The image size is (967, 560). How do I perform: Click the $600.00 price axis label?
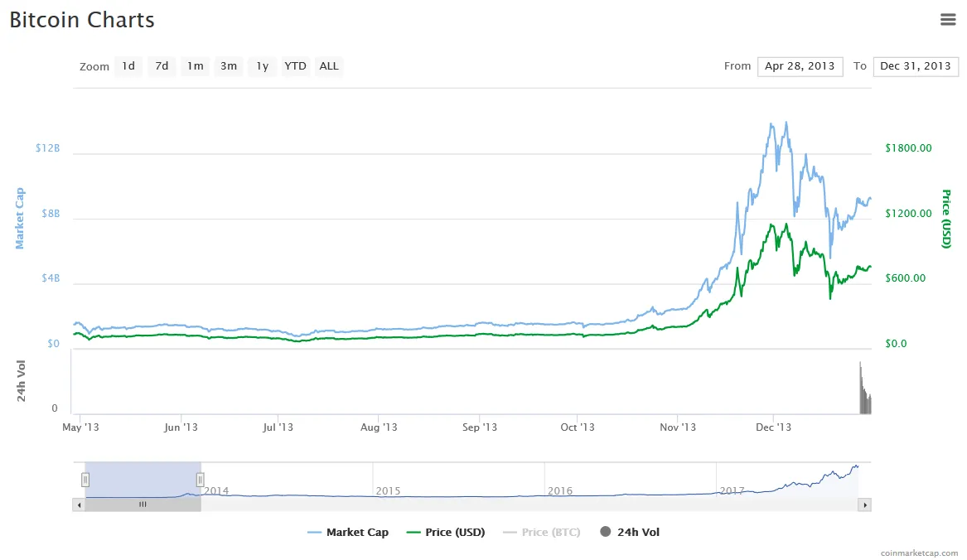click(x=906, y=278)
